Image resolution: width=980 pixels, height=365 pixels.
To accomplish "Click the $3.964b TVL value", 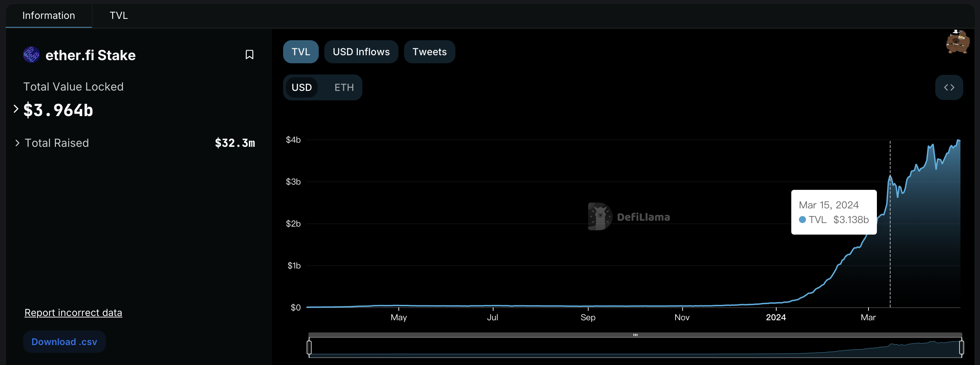I will [58, 110].
